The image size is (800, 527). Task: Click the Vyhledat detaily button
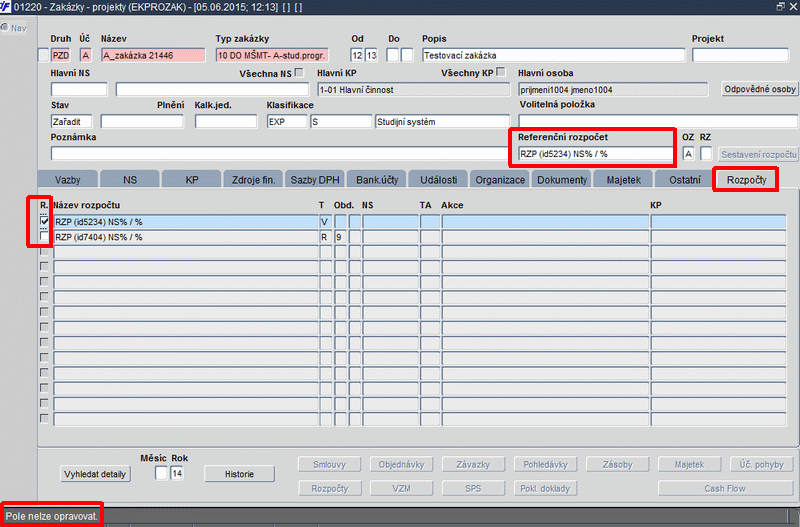(x=95, y=474)
